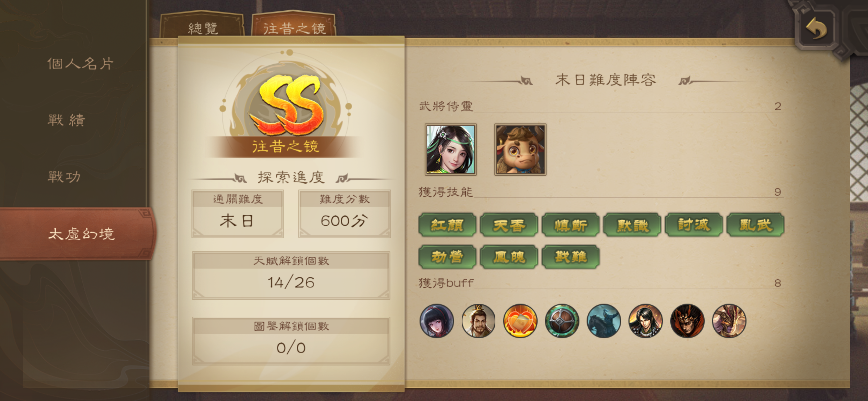Image resolution: width=868 pixels, height=401 pixels.
Task: Tap the long-haired warrior buff icon
Action: (x=646, y=321)
